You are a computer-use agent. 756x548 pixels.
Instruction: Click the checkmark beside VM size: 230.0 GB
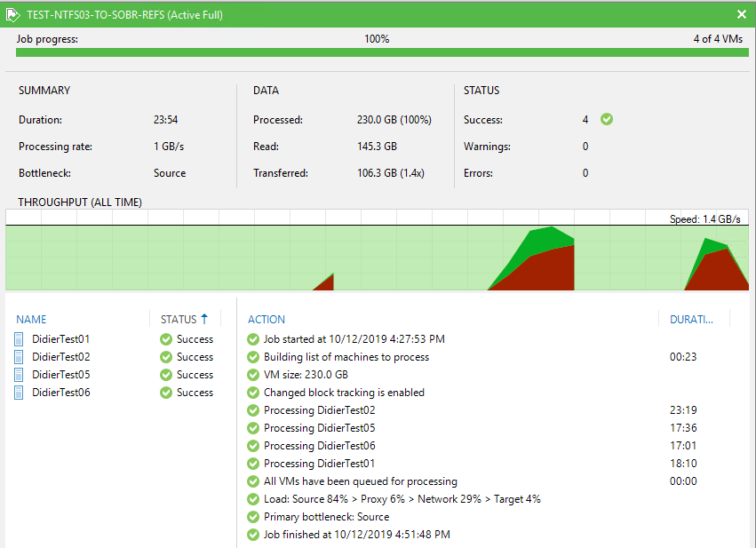[x=253, y=374]
